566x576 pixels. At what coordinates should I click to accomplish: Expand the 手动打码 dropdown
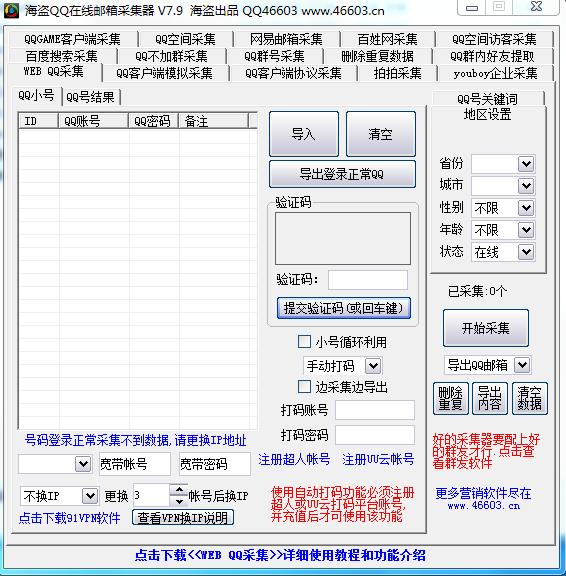373,366
